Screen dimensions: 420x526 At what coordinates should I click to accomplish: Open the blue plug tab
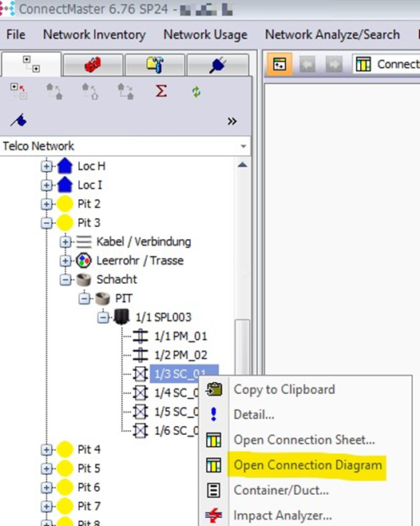pos(217,65)
